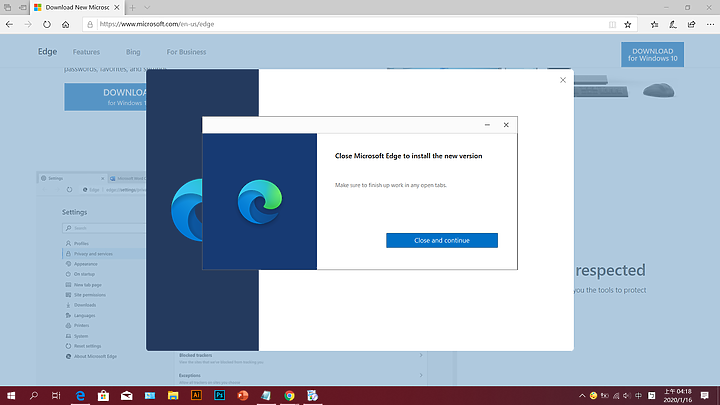
Task: Launch Microsoft Edge from taskbar
Action: (x=80, y=395)
